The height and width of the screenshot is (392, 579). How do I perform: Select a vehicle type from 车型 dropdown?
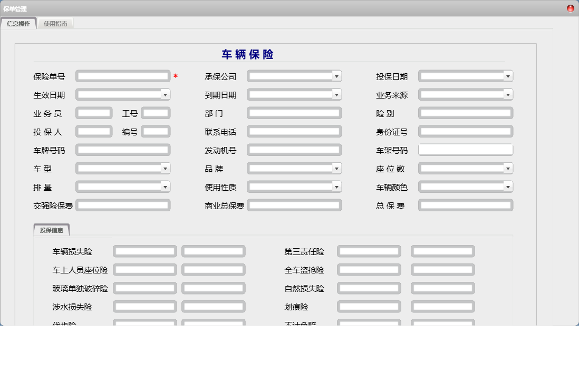[166, 168]
